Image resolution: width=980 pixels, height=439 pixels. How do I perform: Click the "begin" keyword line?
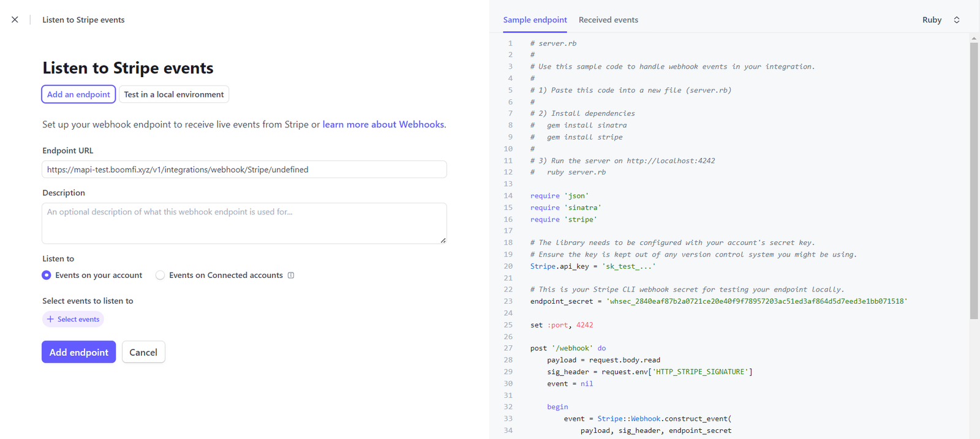(557, 407)
